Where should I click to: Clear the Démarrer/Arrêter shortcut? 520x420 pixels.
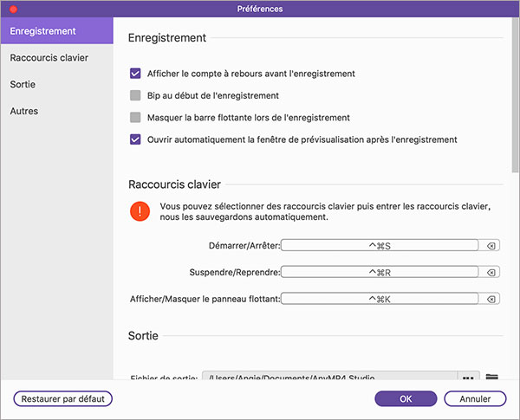tap(491, 246)
